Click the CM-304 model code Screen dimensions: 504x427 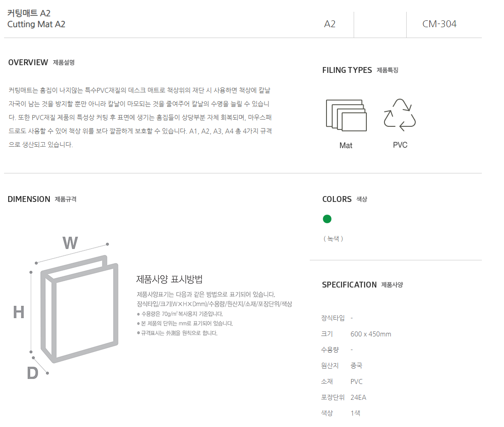439,24
